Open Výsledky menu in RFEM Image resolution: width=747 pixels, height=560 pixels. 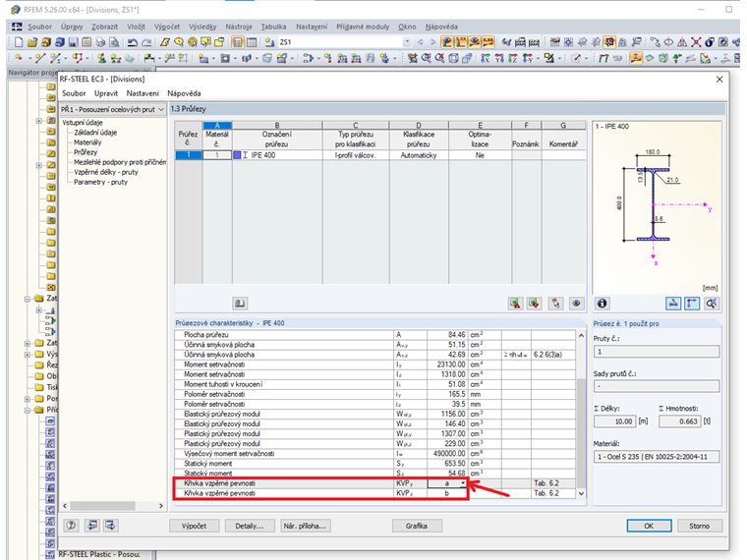pos(202,27)
